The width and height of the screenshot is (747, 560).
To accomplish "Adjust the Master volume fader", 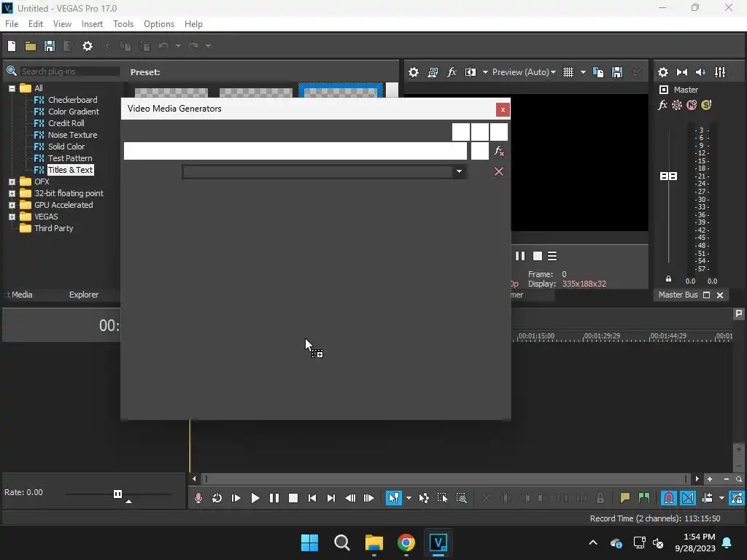I will [668, 176].
